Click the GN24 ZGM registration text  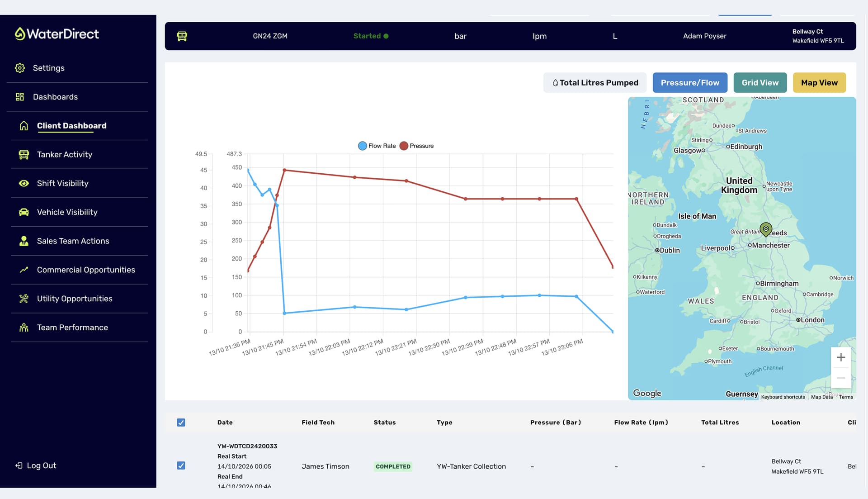click(x=270, y=36)
